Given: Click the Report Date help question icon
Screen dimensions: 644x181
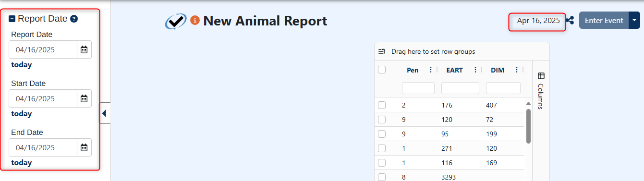Looking at the screenshot, I should [x=74, y=19].
